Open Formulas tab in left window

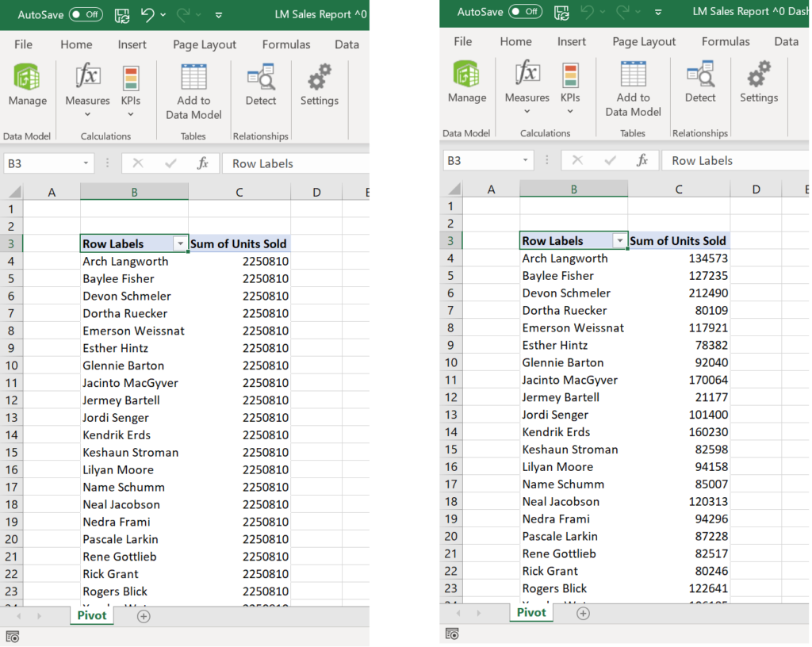click(x=287, y=44)
